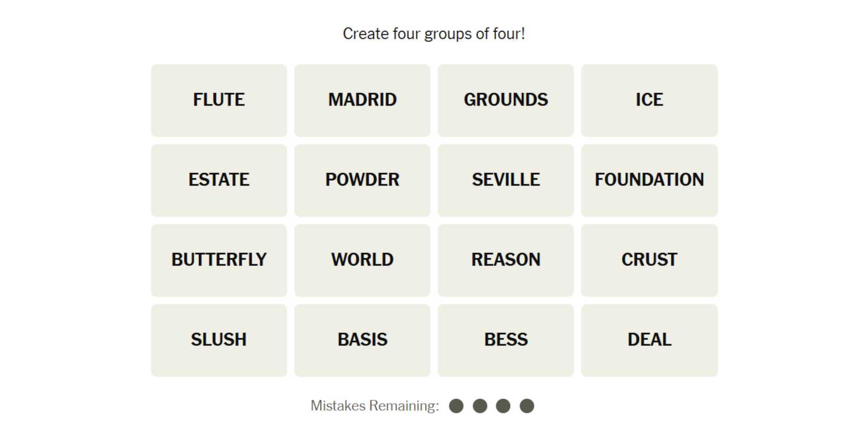868x434 pixels.
Task: Click the first mistakes remaining dot
Action: [x=456, y=406]
